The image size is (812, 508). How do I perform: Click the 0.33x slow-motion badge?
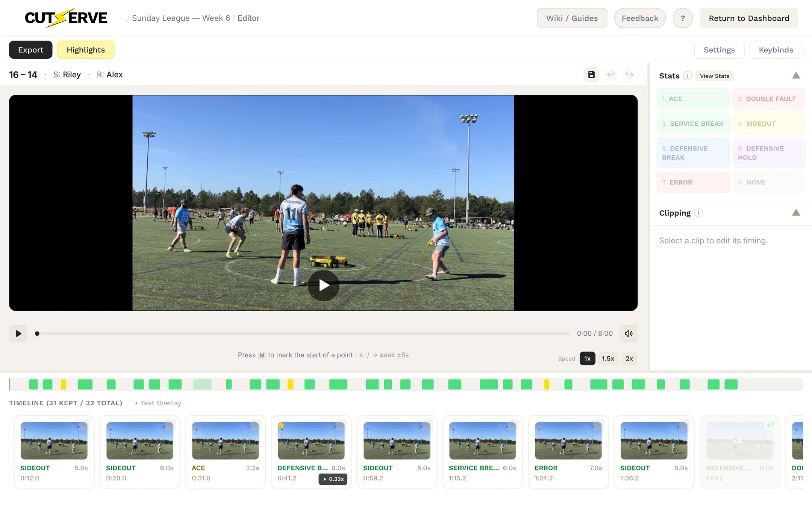coord(333,479)
